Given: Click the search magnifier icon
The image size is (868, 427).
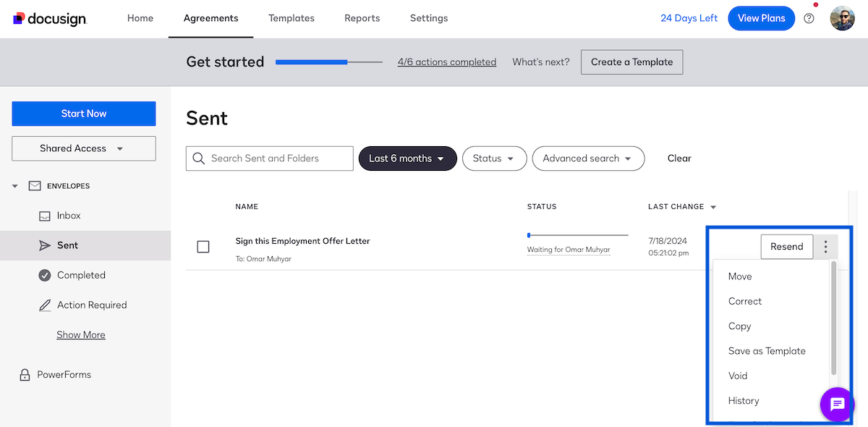Looking at the screenshot, I should 199,158.
